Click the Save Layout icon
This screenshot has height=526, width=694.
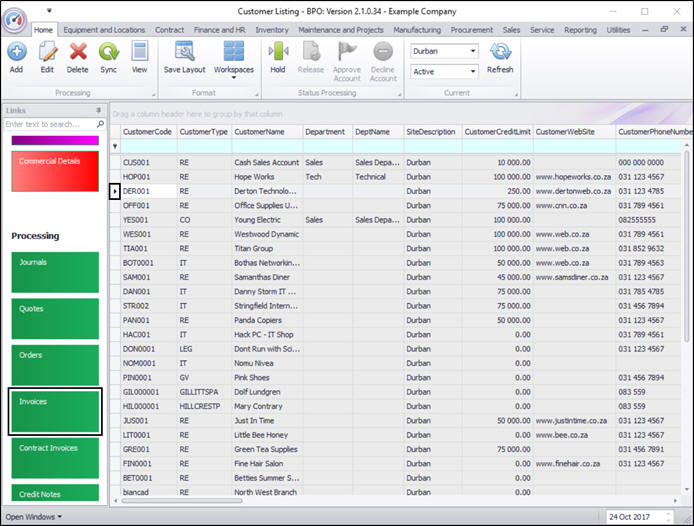point(184,51)
